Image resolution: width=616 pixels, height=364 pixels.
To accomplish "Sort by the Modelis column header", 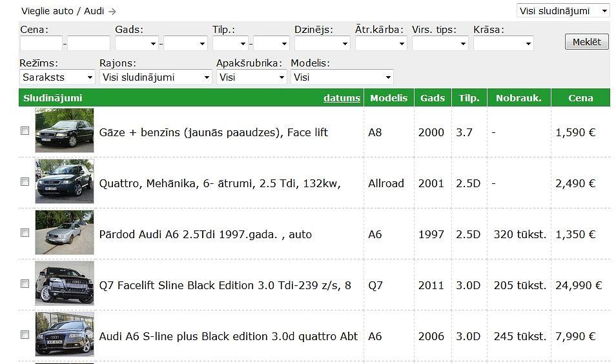I will (x=389, y=97).
